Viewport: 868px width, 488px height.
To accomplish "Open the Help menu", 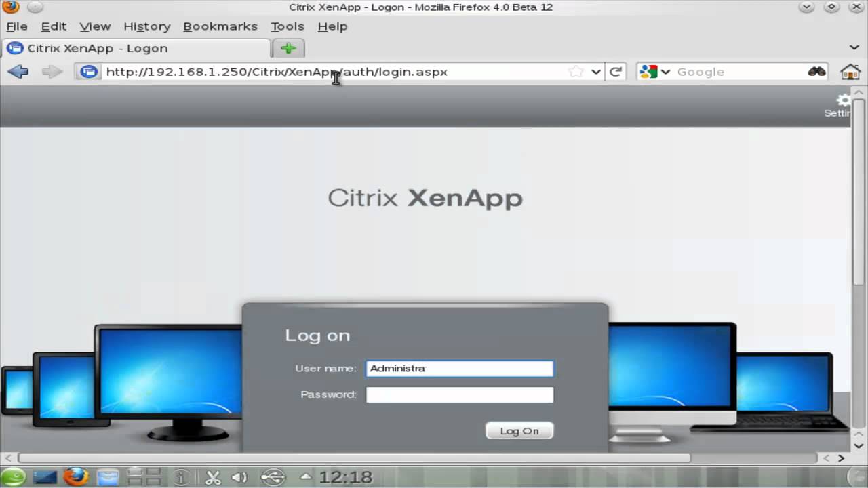I will [x=332, y=26].
